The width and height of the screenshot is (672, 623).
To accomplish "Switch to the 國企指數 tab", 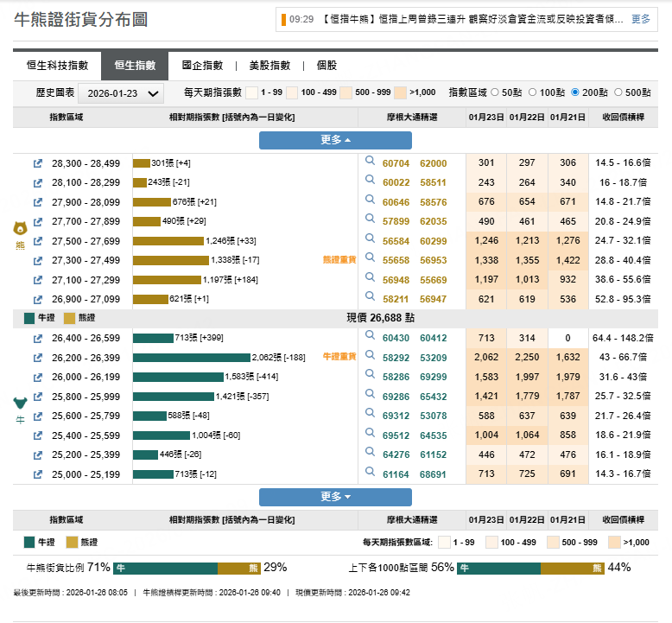I will [x=202, y=65].
